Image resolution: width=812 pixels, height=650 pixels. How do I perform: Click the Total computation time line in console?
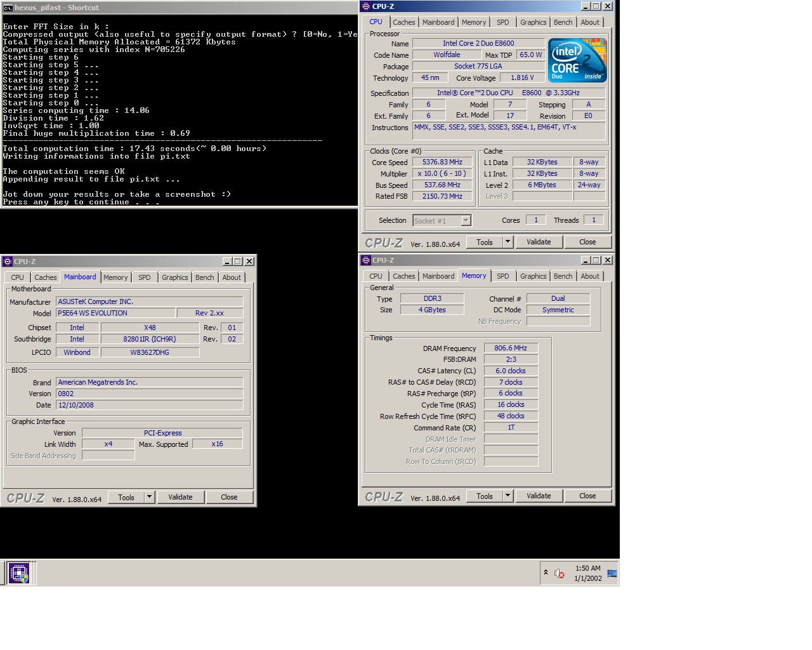coord(134,149)
